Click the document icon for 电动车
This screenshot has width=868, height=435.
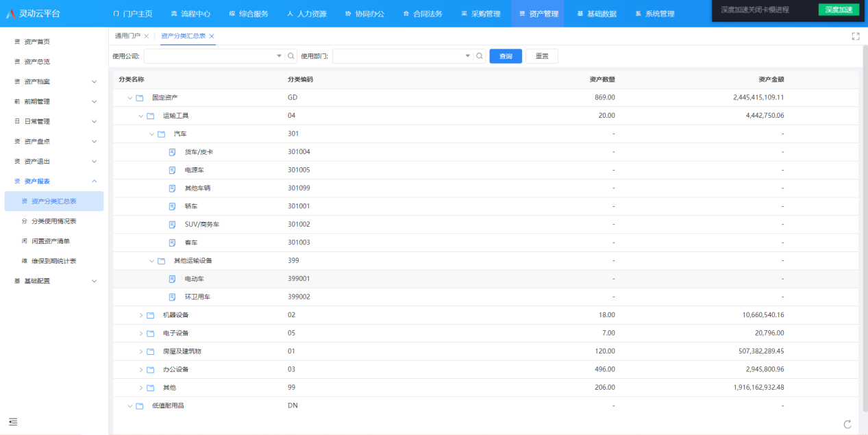click(x=173, y=279)
